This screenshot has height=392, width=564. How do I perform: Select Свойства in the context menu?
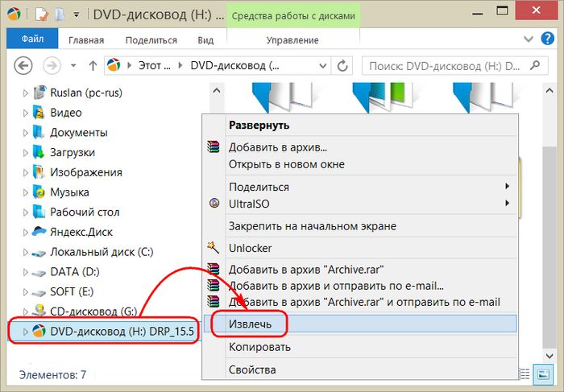click(x=251, y=369)
